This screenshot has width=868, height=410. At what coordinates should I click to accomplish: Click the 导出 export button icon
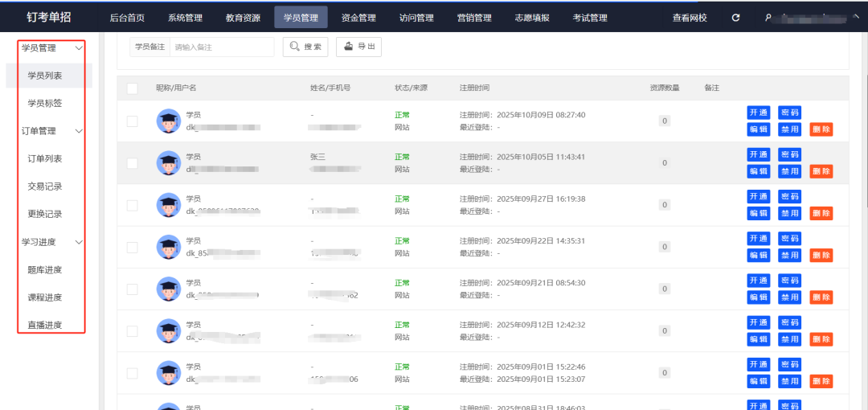349,47
